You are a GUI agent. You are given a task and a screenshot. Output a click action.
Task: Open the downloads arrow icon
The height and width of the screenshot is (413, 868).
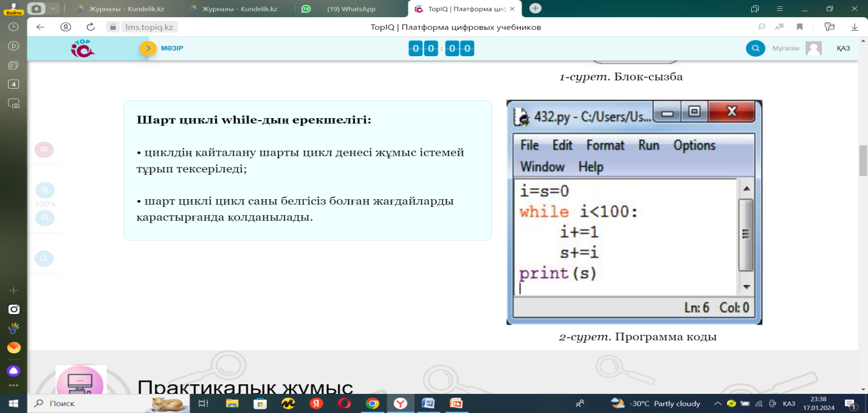854,27
